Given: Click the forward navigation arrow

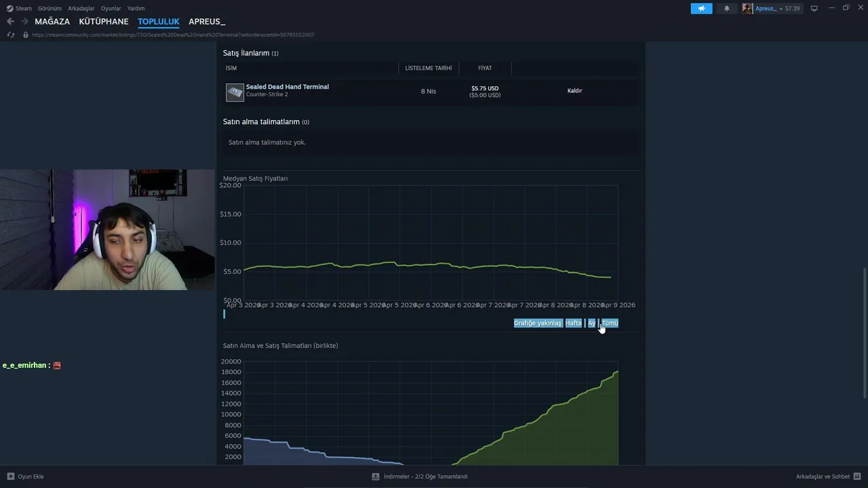Looking at the screenshot, I should coord(24,22).
